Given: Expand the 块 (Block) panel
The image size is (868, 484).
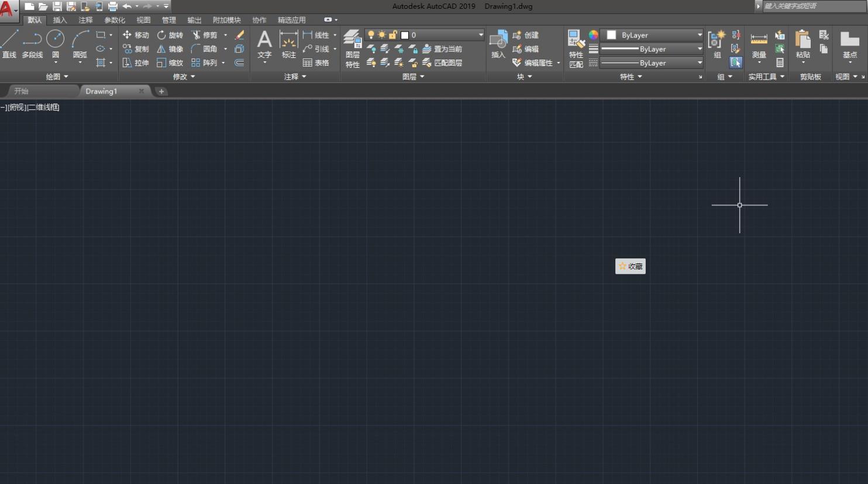Looking at the screenshot, I should (x=525, y=77).
